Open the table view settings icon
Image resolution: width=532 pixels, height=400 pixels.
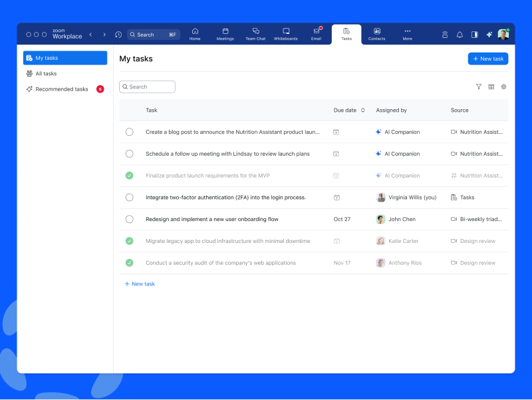click(491, 87)
